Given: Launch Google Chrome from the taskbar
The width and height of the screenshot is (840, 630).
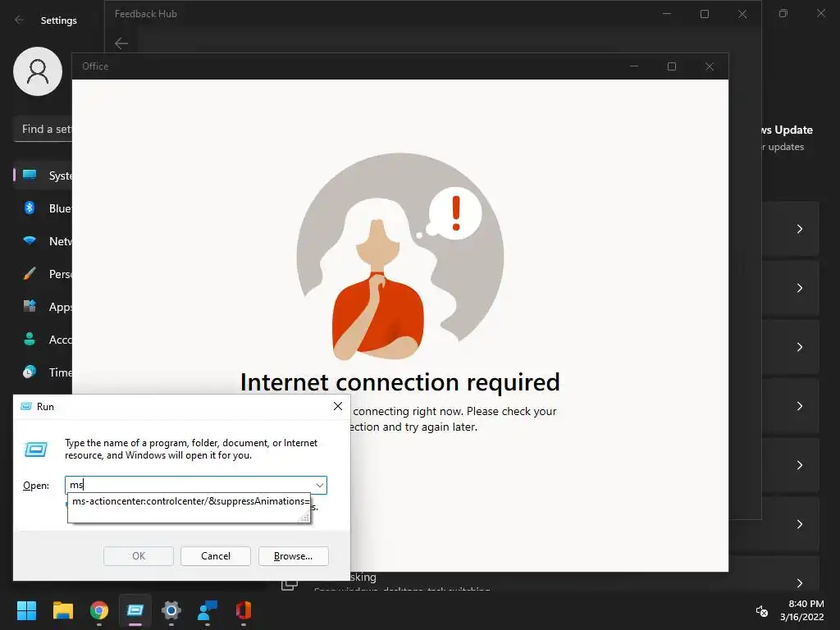Looking at the screenshot, I should click(x=99, y=610).
